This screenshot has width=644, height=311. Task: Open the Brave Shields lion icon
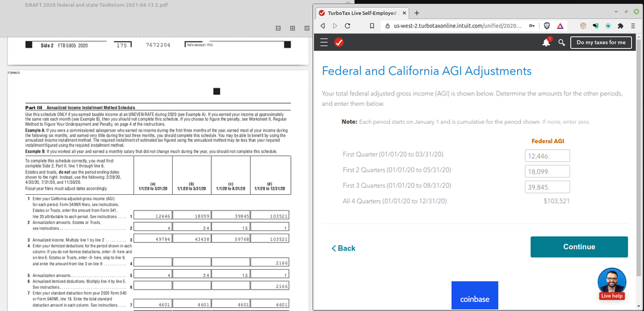pos(547,26)
